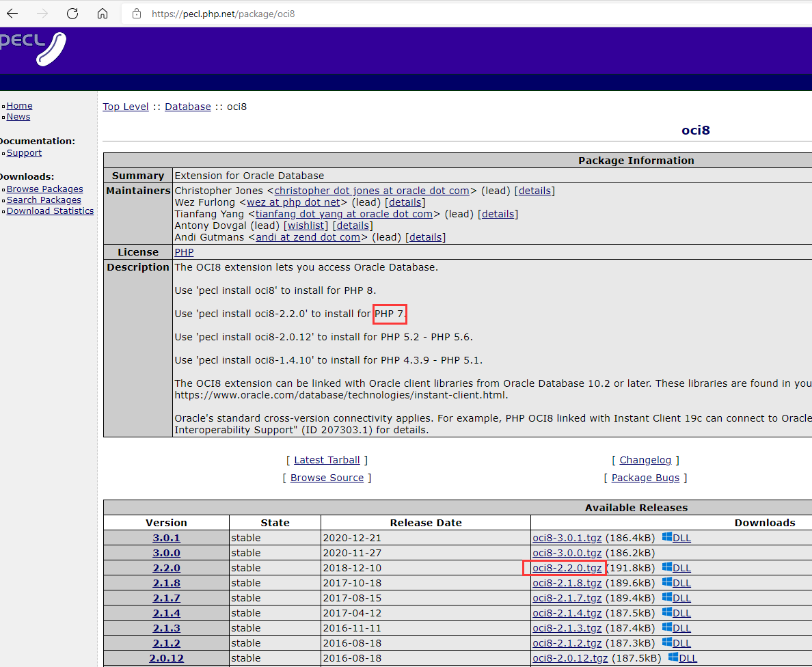Click the site information lock icon
This screenshot has width=812, height=667.
click(x=137, y=13)
